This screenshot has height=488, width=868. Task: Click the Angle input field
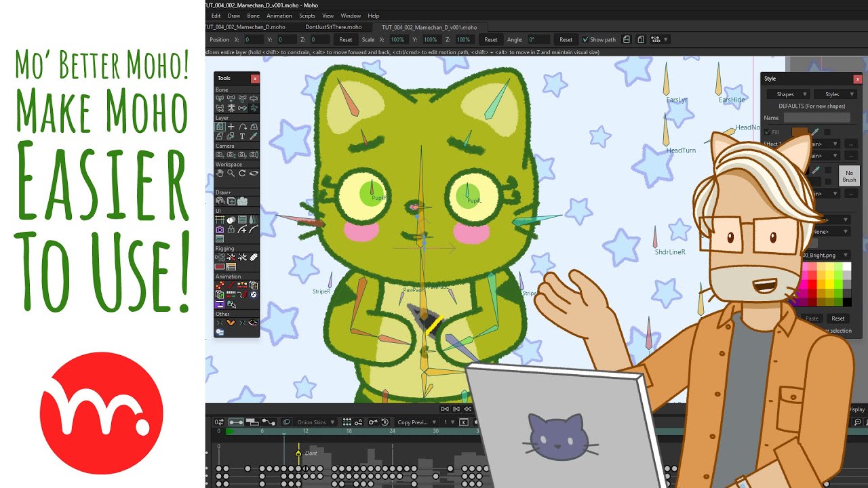tap(539, 39)
